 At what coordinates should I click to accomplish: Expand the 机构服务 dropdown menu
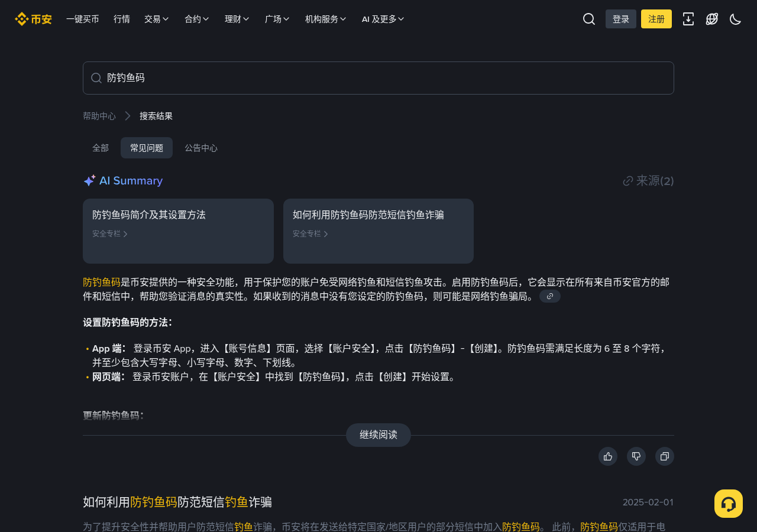(x=326, y=19)
